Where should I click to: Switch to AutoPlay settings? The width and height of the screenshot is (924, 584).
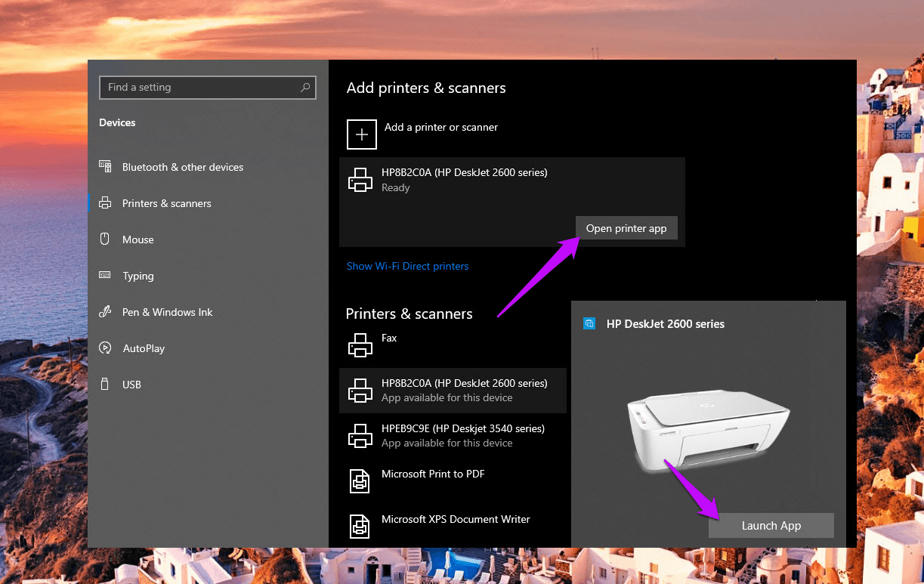coord(144,348)
